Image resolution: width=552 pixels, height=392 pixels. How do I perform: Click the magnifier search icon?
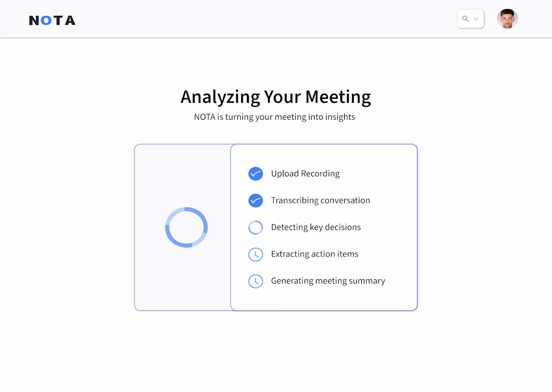pos(465,19)
